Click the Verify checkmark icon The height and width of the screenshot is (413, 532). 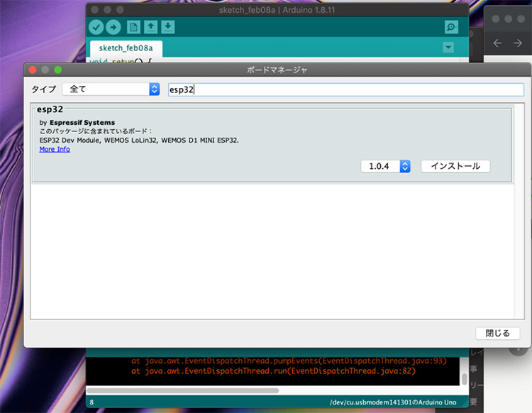tap(96, 27)
